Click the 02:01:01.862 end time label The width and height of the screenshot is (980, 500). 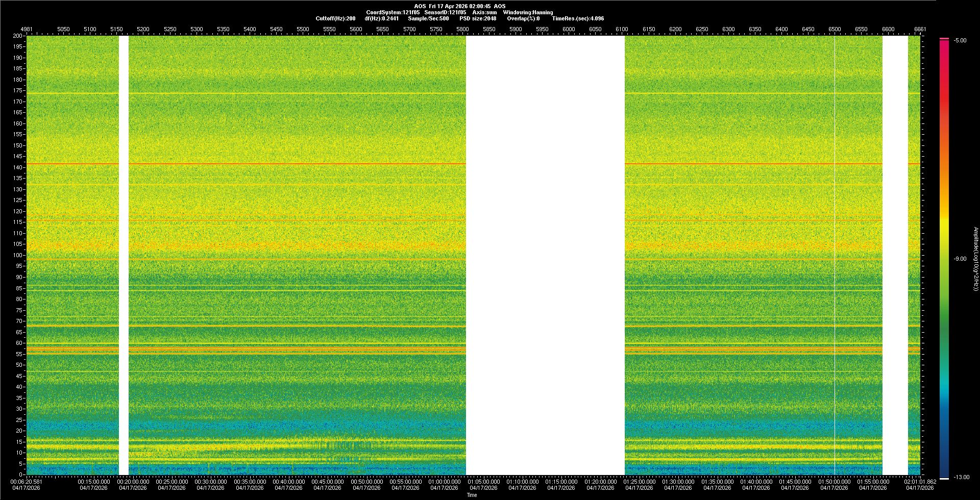[920, 482]
